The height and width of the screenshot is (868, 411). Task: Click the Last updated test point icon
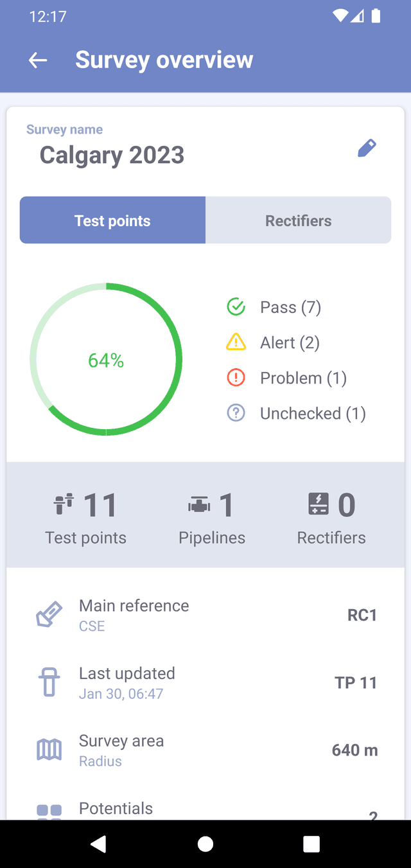click(49, 682)
